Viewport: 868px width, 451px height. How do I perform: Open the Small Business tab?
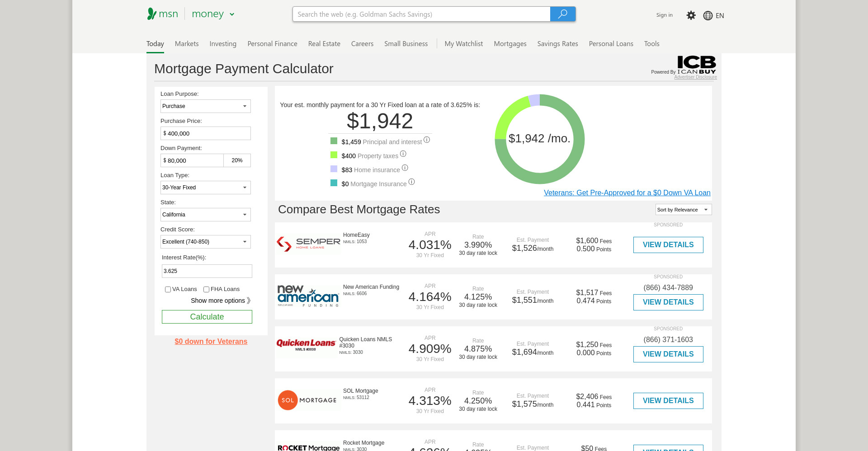point(406,44)
